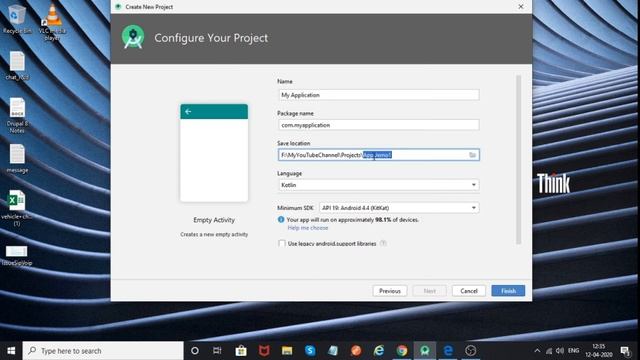Show hidden system tray icons
Image resolution: width=640 pixels, height=360 pixels.
click(x=537, y=351)
